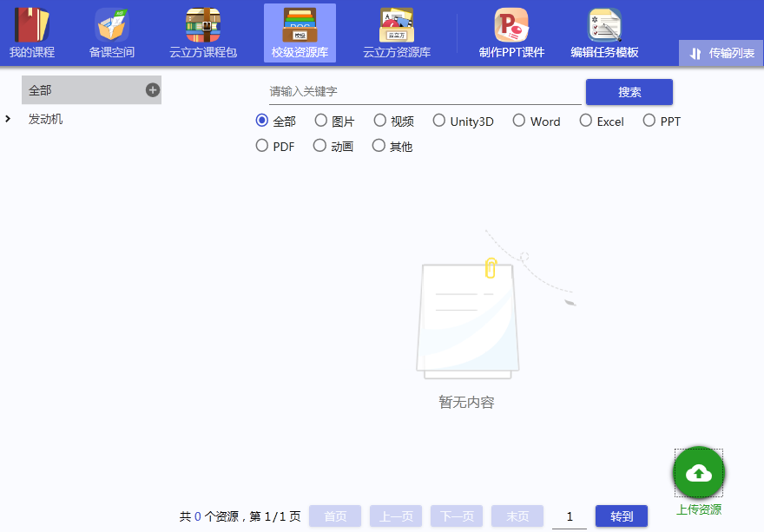Click the green 上传资源 upload cloud icon
This screenshot has width=764, height=532.
(x=699, y=473)
